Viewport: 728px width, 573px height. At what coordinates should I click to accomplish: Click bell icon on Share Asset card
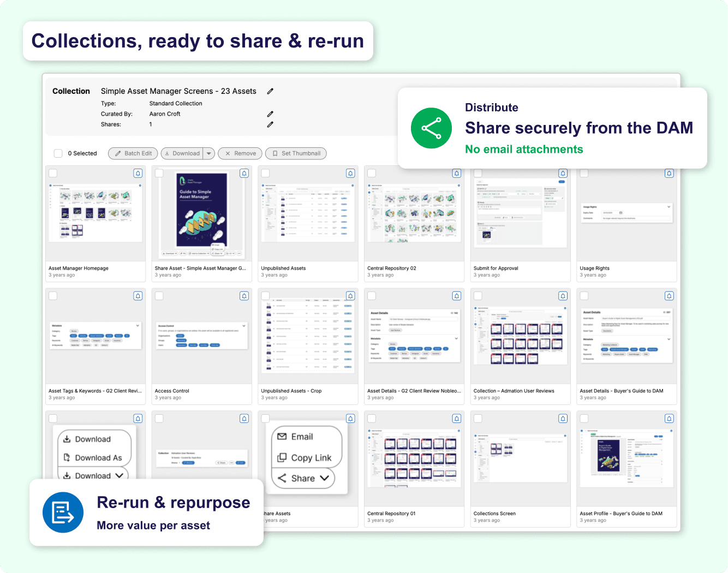pyautogui.click(x=244, y=173)
